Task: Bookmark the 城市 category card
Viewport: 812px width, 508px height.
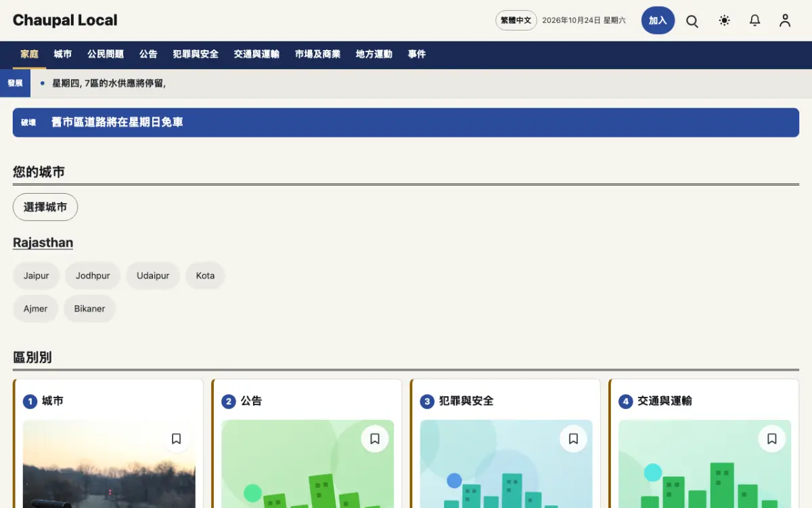Action: click(176, 439)
